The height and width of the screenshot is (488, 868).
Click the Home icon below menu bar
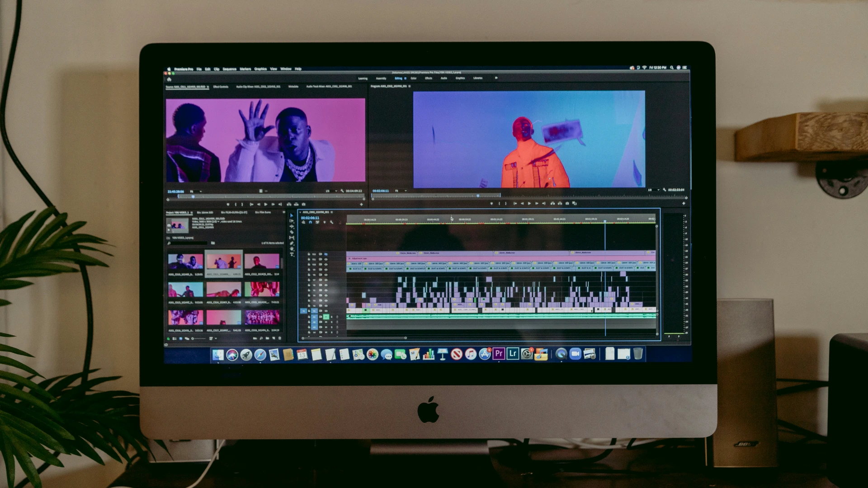[170, 79]
